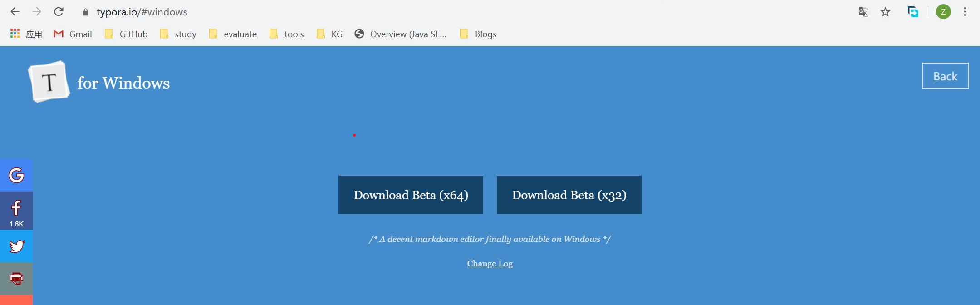Viewport: 980px width, 305px height.
Task: Reload the page with the refresh icon
Action: (59, 12)
